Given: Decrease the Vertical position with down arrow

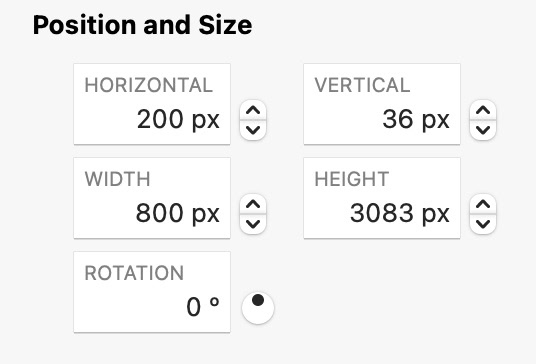Looking at the screenshot, I should point(483,130).
